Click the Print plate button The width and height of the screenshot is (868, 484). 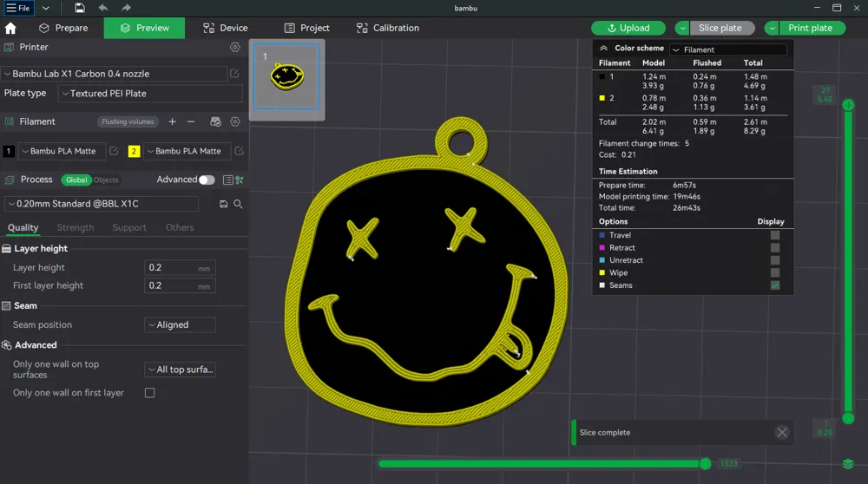point(809,28)
